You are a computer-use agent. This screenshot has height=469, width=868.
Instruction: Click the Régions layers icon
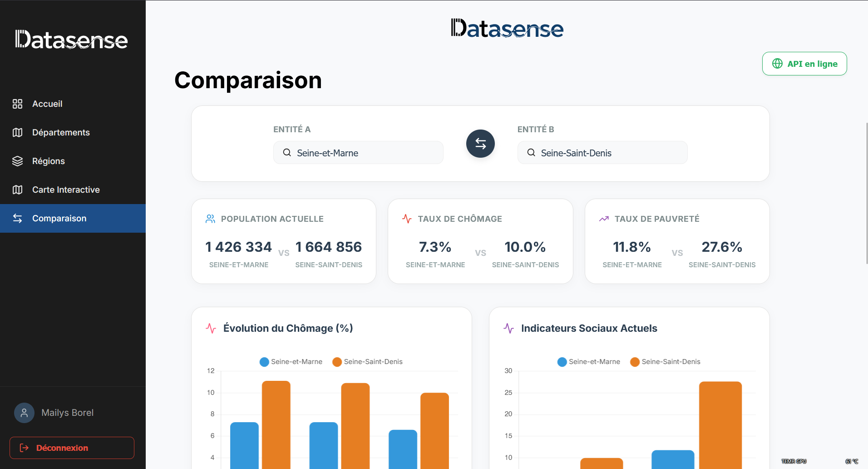(x=17, y=161)
